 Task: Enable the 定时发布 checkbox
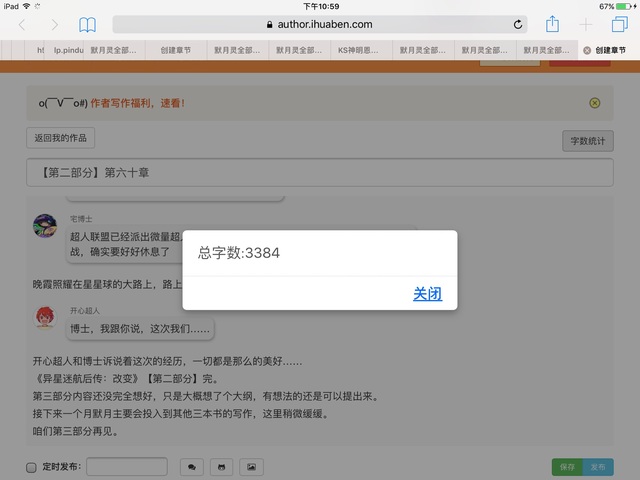coord(31,467)
